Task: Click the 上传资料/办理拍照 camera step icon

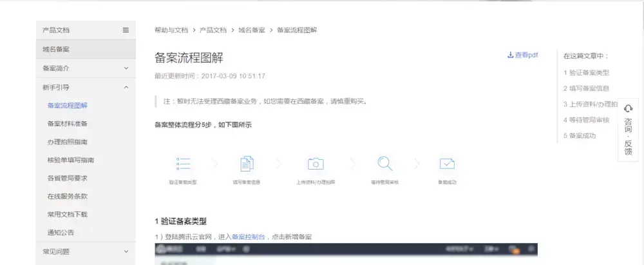Action: pyautogui.click(x=316, y=164)
